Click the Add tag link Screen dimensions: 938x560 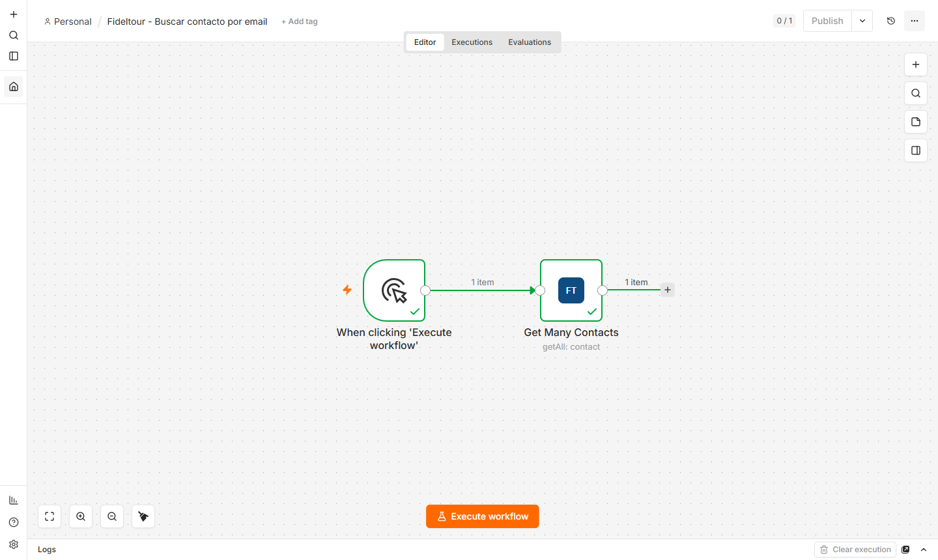pyautogui.click(x=300, y=21)
